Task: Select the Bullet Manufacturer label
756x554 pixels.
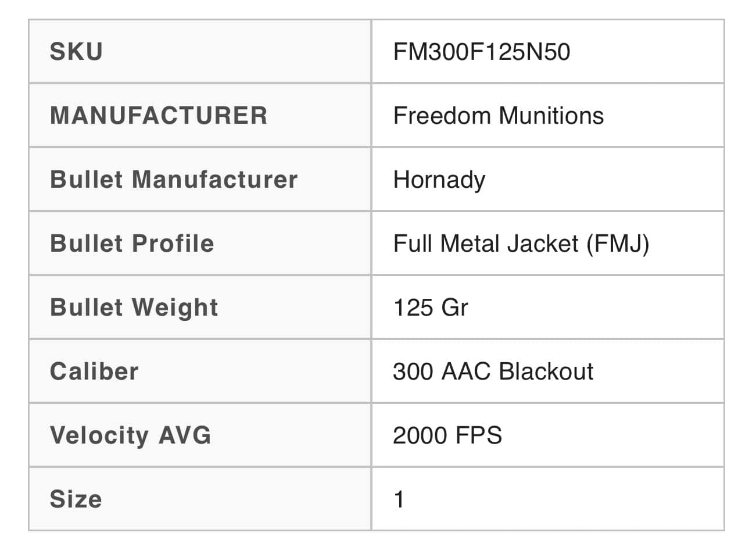Action: pyautogui.click(x=174, y=179)
